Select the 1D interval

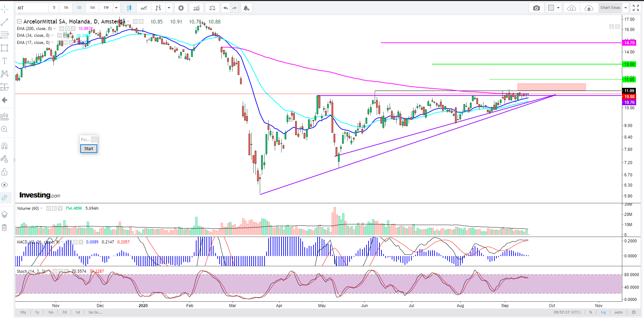pyautogui.click(x=79, y=8)
